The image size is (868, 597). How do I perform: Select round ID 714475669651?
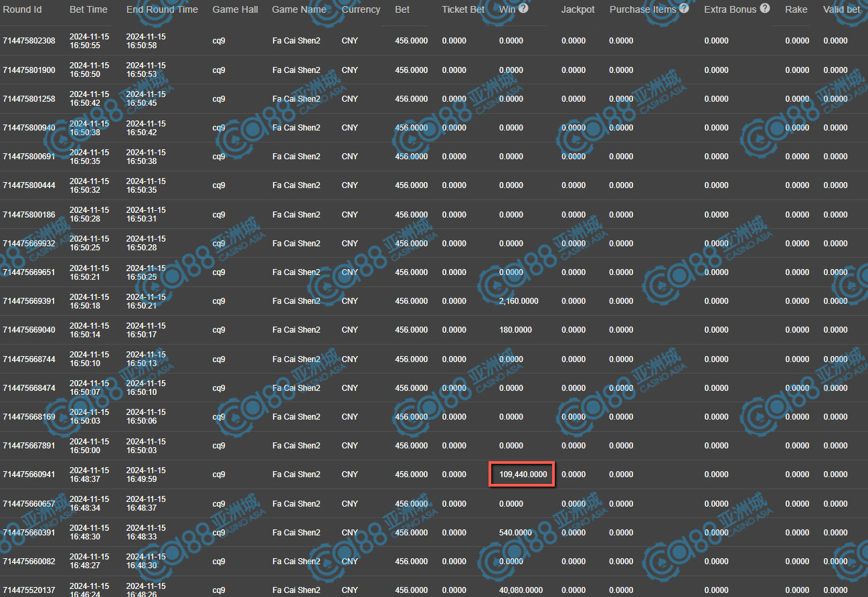(29, 272)
